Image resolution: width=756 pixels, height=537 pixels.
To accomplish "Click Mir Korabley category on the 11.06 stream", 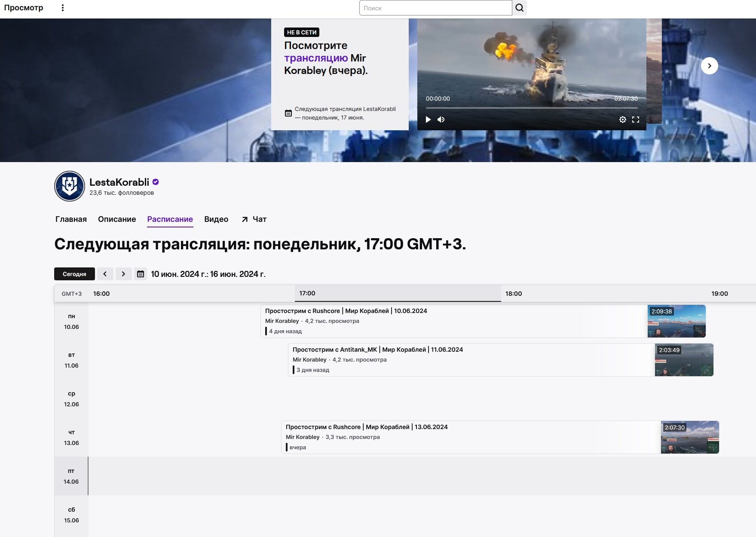I will 309,360.
